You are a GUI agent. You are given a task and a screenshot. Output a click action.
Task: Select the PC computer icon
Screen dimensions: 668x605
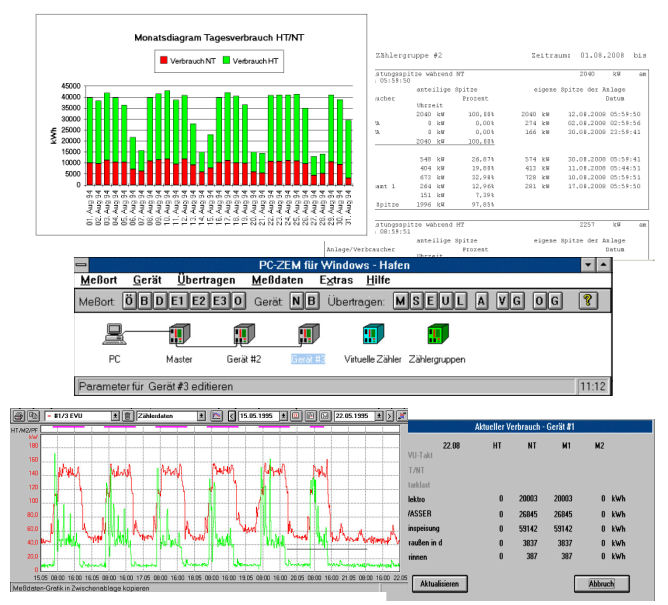pos(114,333)
